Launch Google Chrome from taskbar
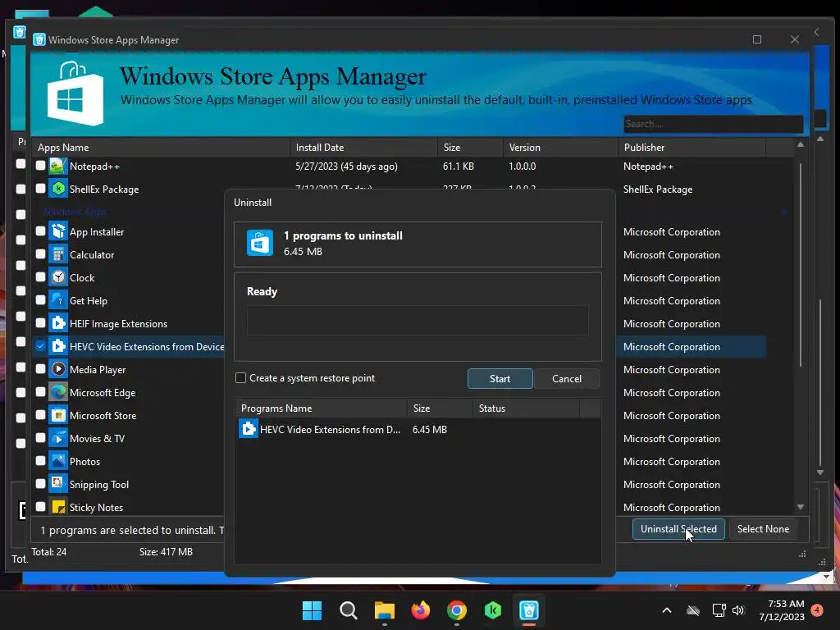840x630 pixels. [456, 610]
